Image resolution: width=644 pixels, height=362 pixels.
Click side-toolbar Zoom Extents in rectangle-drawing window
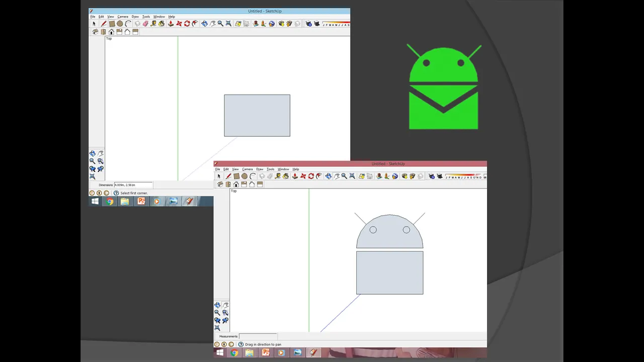(92, 176)
